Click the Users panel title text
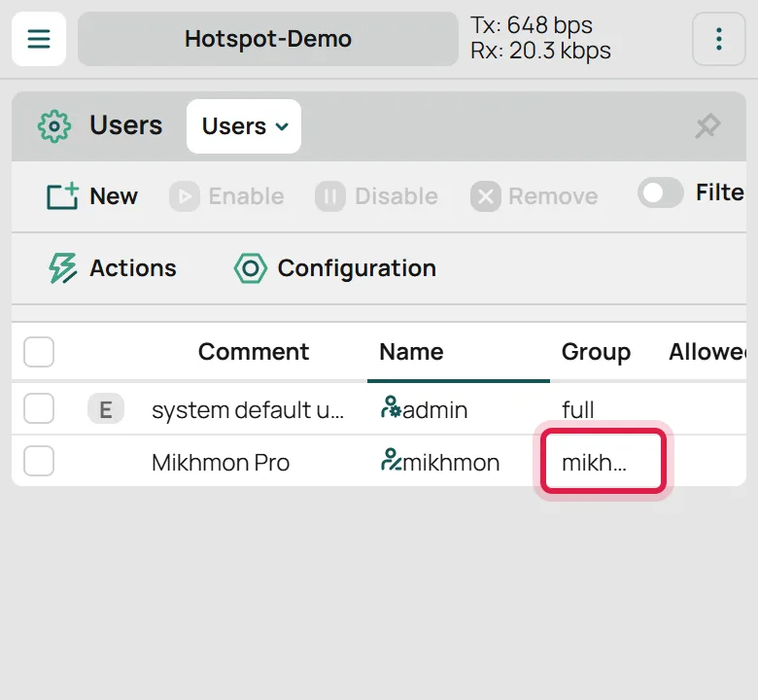Image resolution: width=758 pixels, height=700 pixels. [x=125, y=125]
